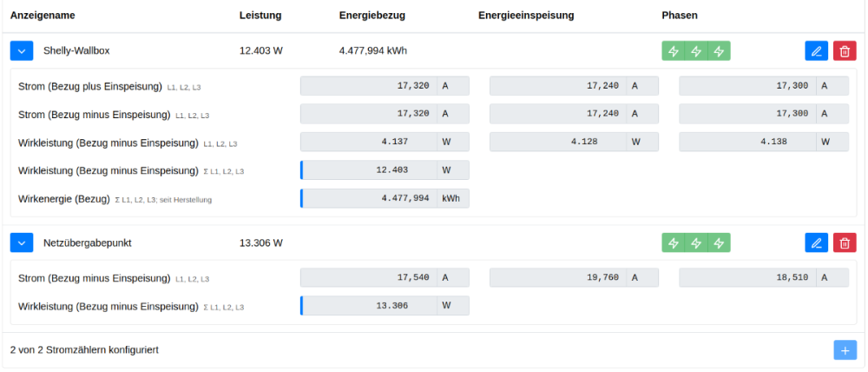
Task: Click first phase lightning icon for Shelly-Wallbox
Action: [674, 51]
